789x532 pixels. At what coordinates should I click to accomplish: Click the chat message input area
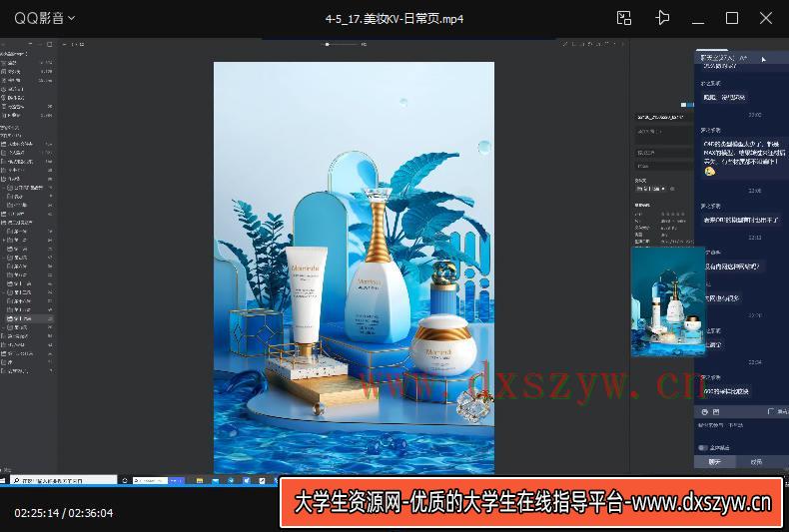740,430
